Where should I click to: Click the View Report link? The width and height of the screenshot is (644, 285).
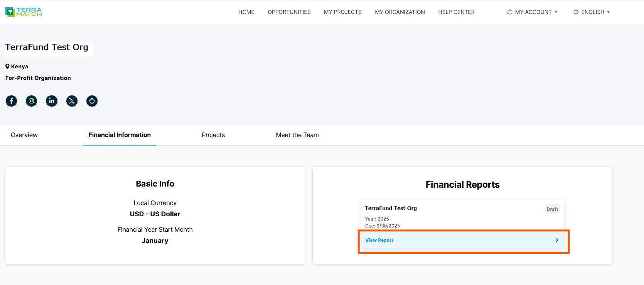[x=379, y=240]
